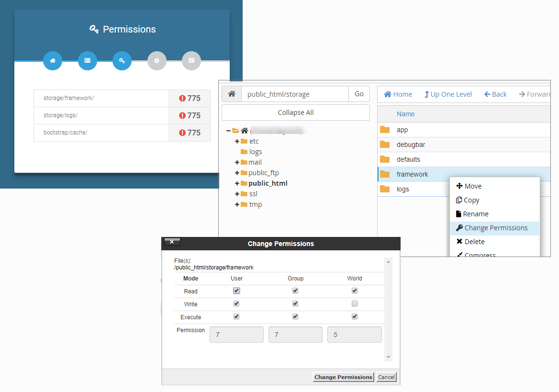Viewport: 559px width, 392px height.
Task: Click the gear settings step icon
Action: pyautogui.click(x=157, y=61)
